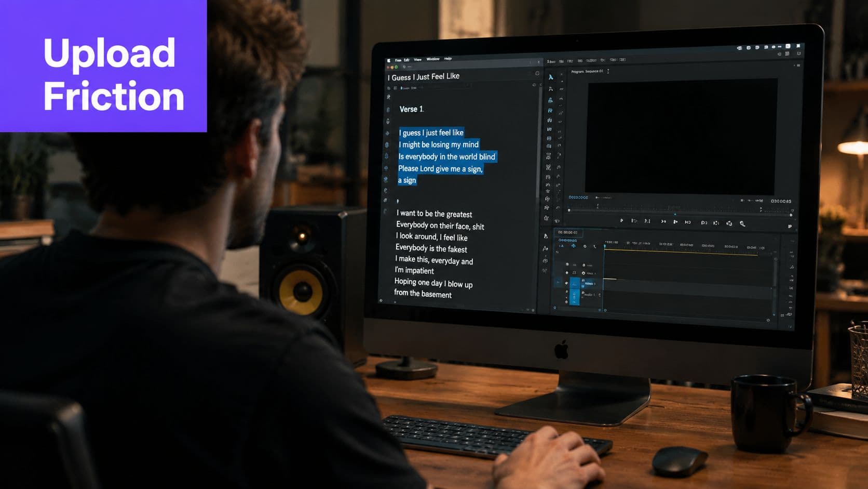Click the line "I might be losing my mind"

[439, 144]
